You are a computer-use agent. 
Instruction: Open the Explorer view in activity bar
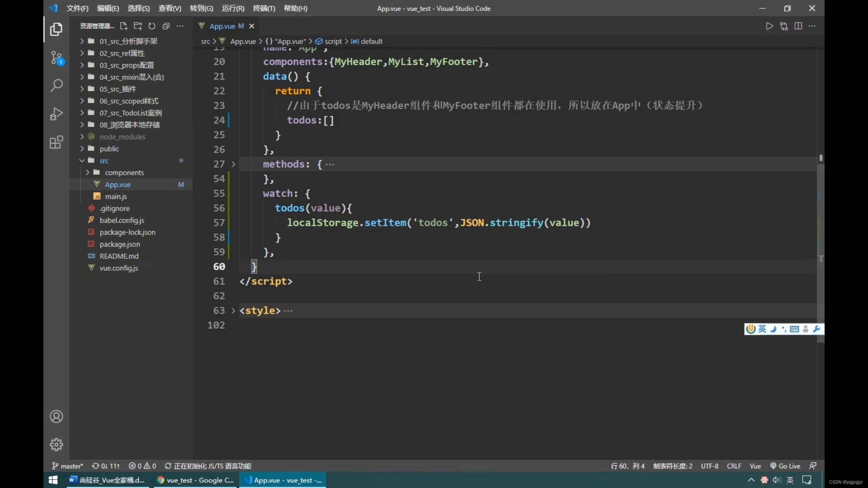(x=56, y=29)
